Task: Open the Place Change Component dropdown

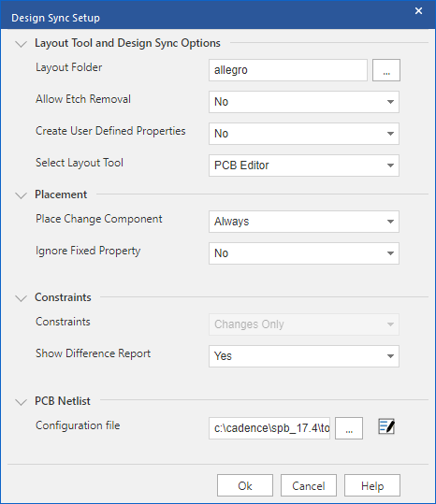Action: (304, 222)
